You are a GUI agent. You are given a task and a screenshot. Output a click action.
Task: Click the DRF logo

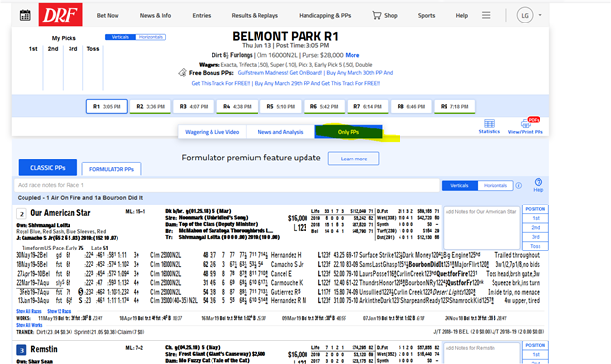click(x=61, y=15)
